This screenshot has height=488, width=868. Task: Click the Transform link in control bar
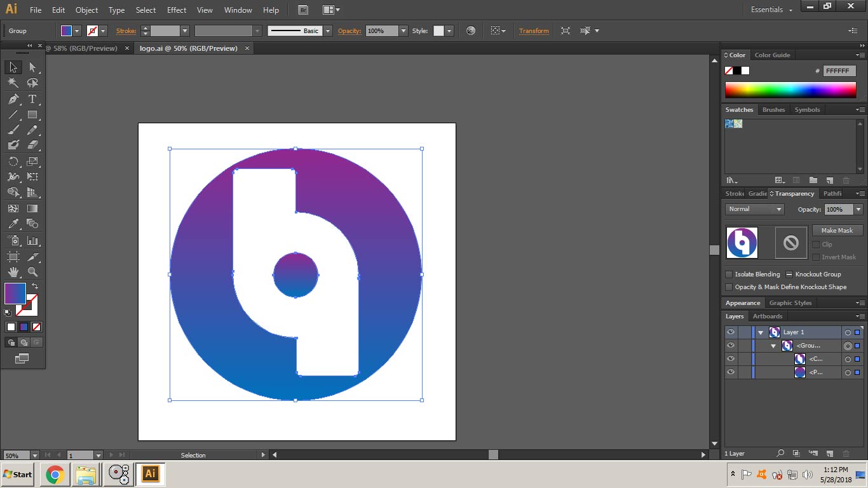click(534, 30)
